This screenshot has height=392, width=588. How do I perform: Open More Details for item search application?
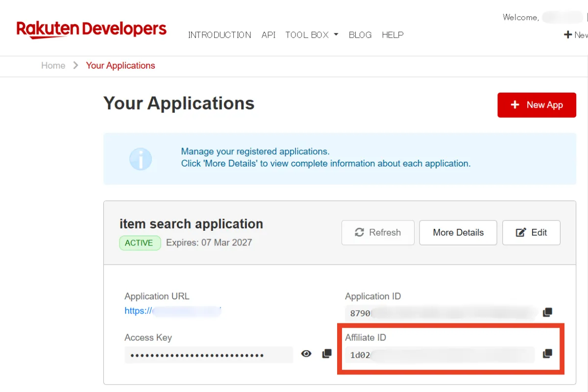(458, 233)
